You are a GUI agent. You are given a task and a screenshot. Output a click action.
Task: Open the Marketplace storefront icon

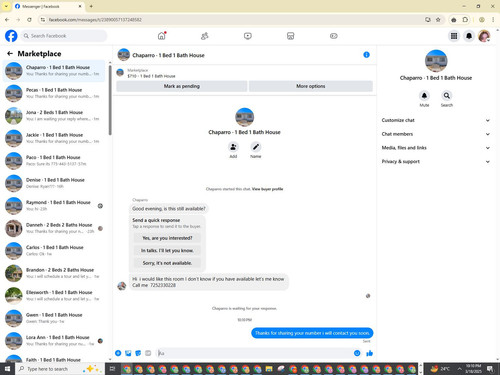[291, 36]
